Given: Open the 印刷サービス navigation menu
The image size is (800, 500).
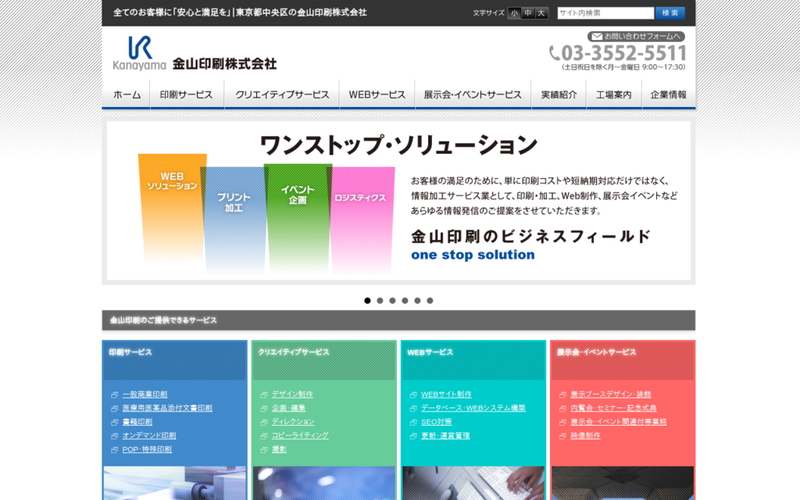Looking at the screenshot, I should coord(187,94).
